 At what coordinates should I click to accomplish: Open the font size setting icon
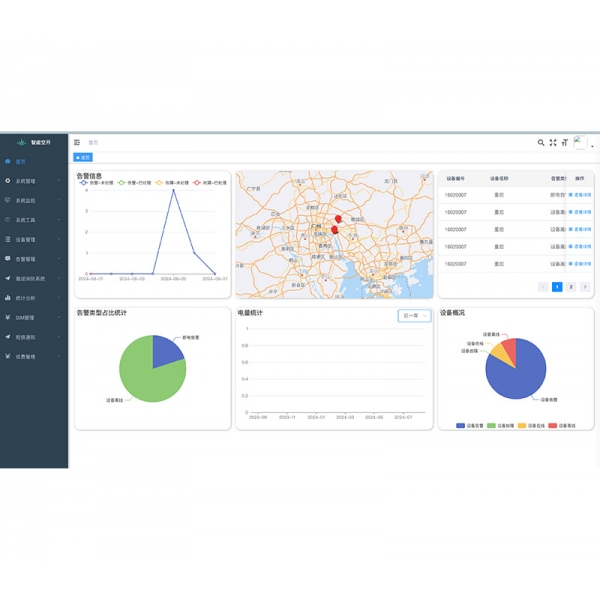pyautogui.click(x=565, y=143)
